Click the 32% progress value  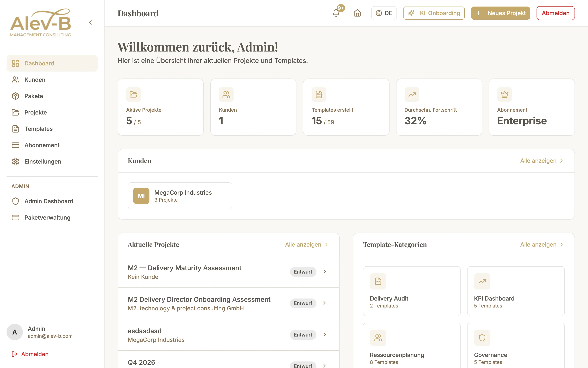[415, 121]
